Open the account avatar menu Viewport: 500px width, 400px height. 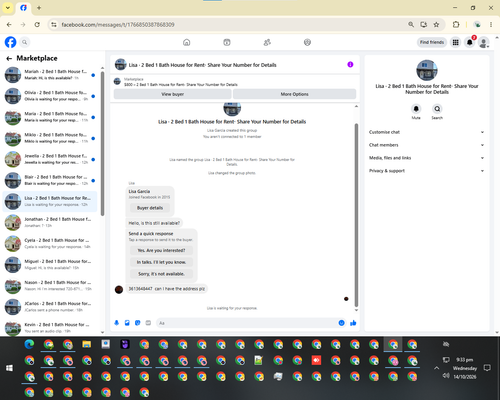coord(483,42)
